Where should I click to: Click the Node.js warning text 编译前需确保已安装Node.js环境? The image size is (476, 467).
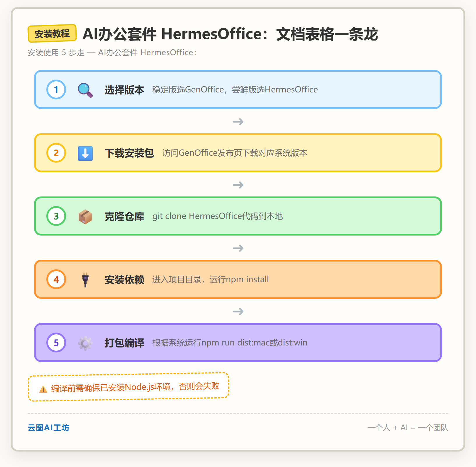tap(111, 388)
